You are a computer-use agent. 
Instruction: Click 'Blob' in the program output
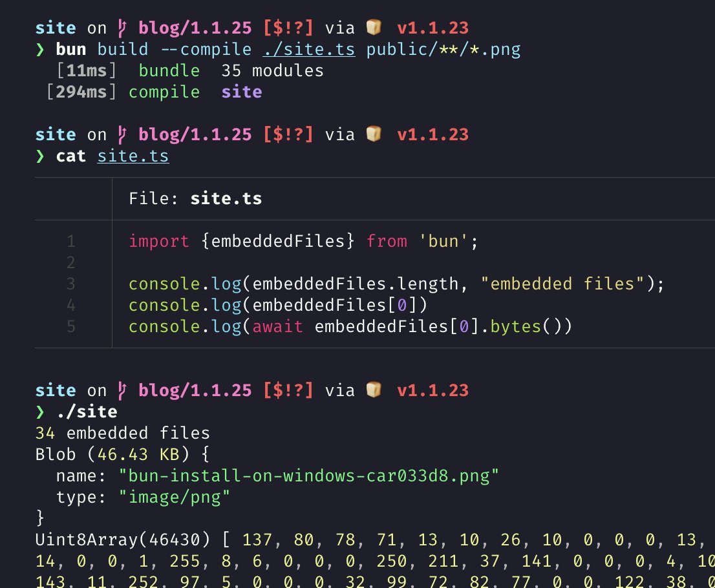click(56, 454)
